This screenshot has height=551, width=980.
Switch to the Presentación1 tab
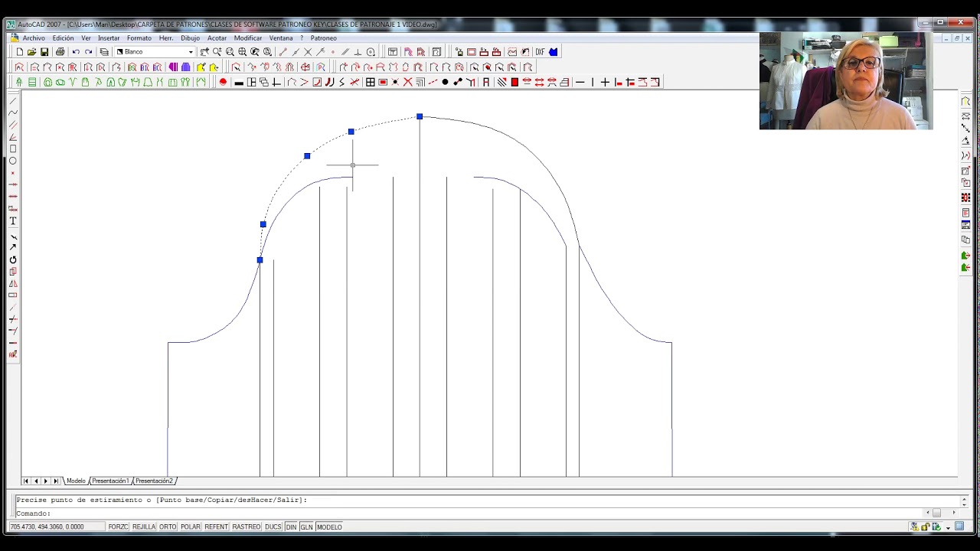[110, 481]
